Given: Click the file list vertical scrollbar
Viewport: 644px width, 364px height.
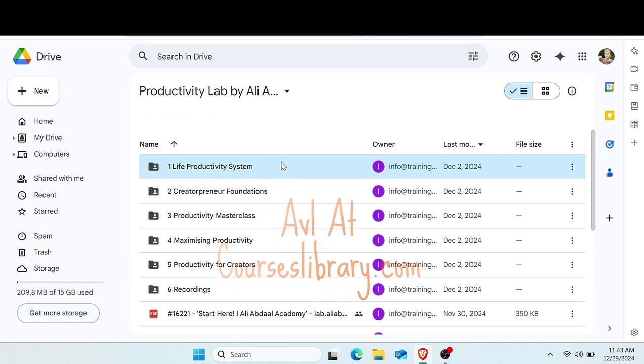Looking at the screenshot, I should 593,180.
